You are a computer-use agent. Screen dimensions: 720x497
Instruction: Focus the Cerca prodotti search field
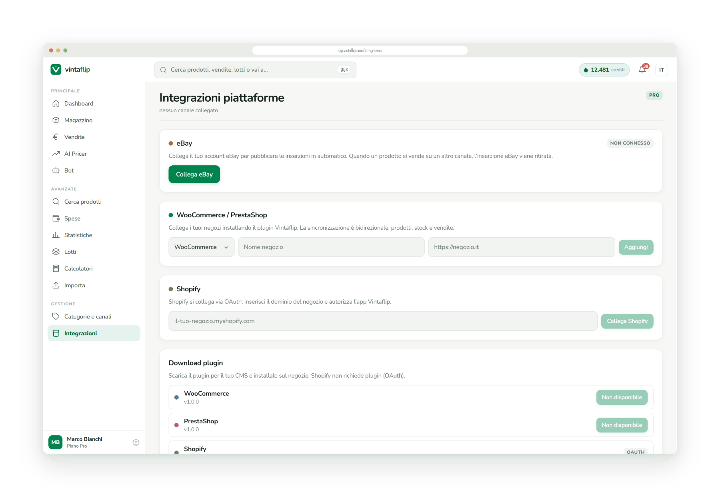pos(255,70)
